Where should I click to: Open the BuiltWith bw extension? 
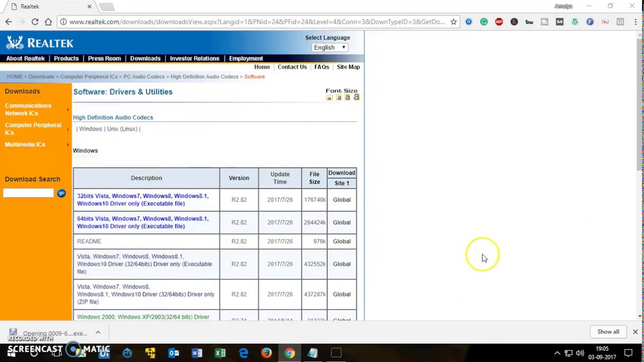point(529,22)
